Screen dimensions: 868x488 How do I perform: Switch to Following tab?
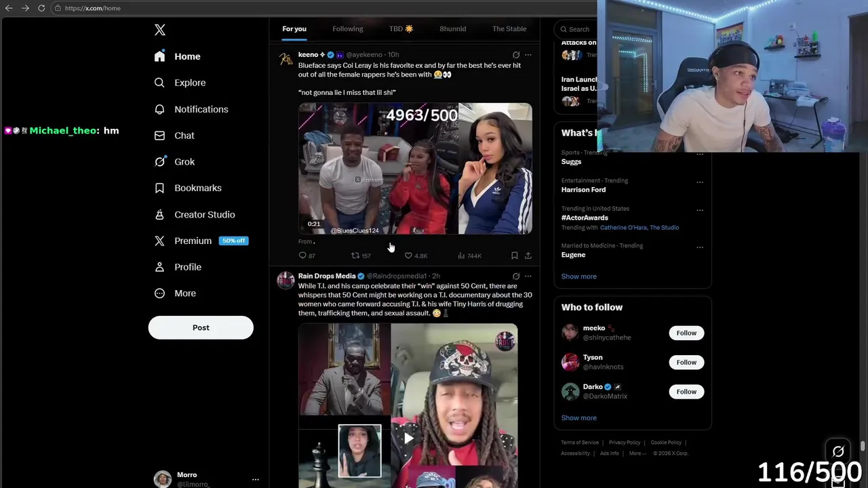coord(348,29)
